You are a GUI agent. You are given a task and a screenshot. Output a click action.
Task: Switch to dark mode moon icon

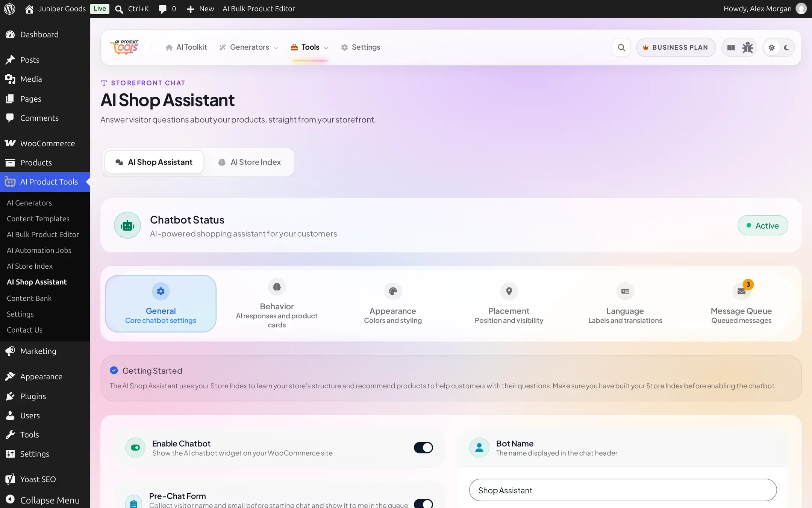click(x=786, y=47)
